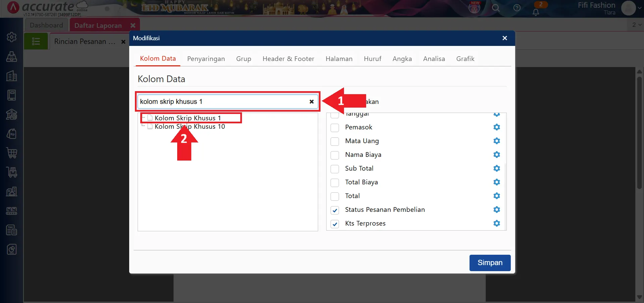Viewport: 644px width, 303px height.
Task: Clear the column search field text
Action: (x=311, y=102)
